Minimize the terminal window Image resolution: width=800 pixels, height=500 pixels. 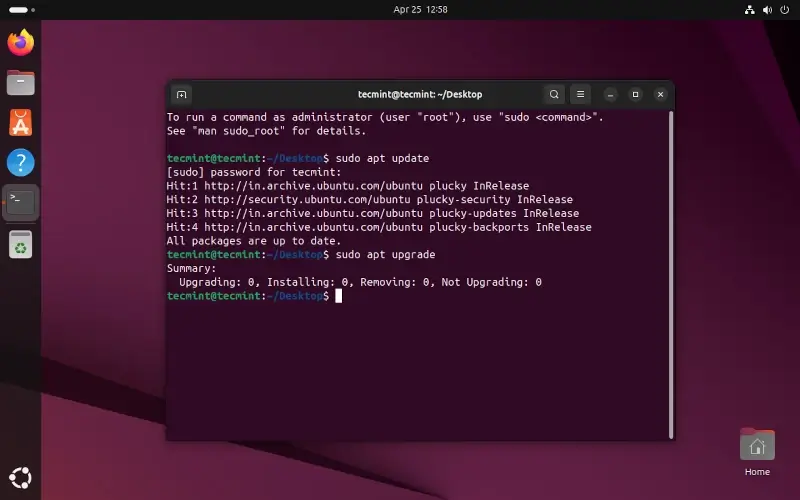pos(610,94)
